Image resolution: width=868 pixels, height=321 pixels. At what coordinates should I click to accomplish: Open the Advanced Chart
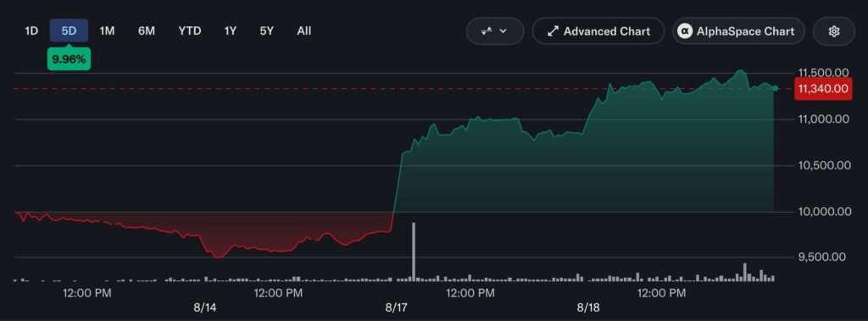pos(598,31)
